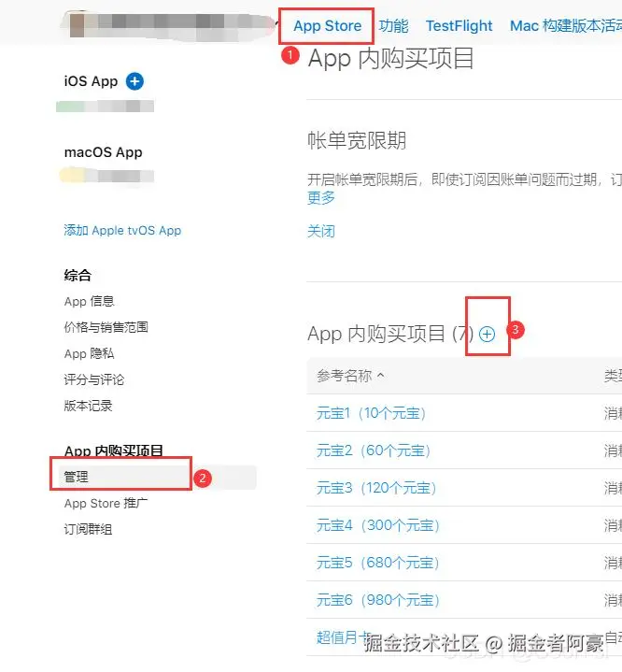Open the TestFlight tab
The height and width of the screenshot is (672, 622).
click(459, 26)
